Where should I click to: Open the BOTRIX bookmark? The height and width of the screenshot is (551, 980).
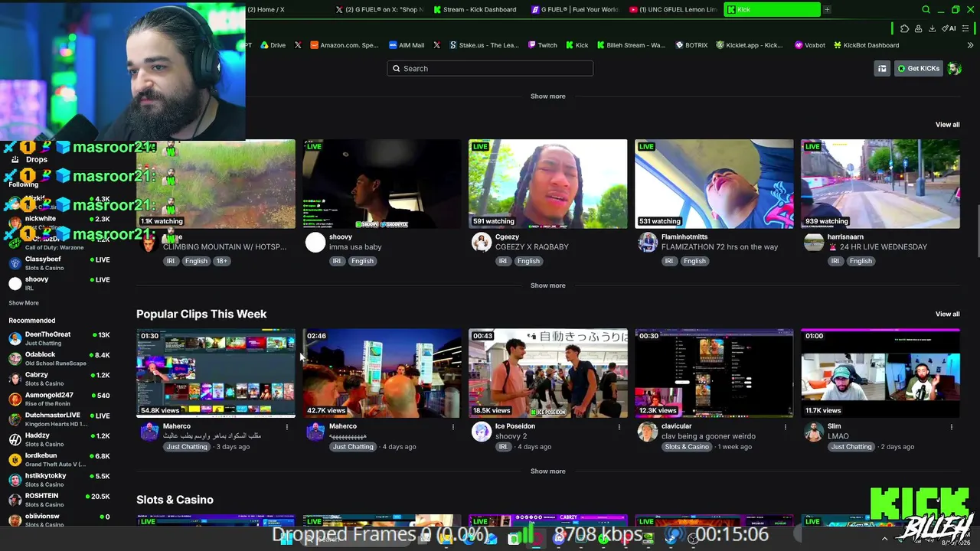[691, 45]
